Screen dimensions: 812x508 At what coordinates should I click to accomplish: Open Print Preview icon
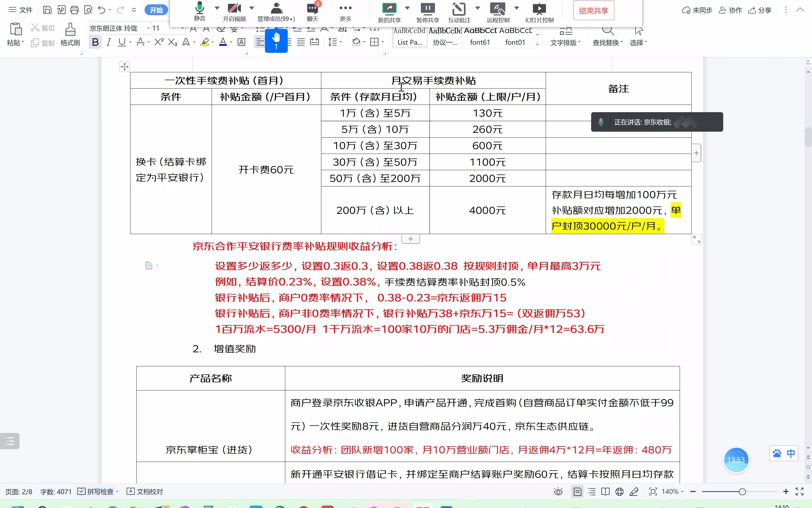[x=88, y=10]
